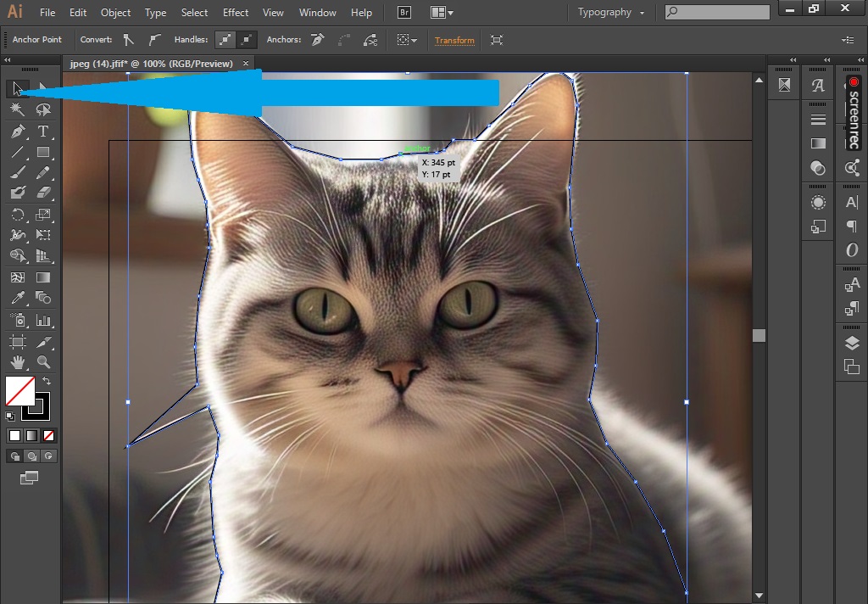Select the Scale tool
Viewport: 868px width, 604px height.
(43, 215)
